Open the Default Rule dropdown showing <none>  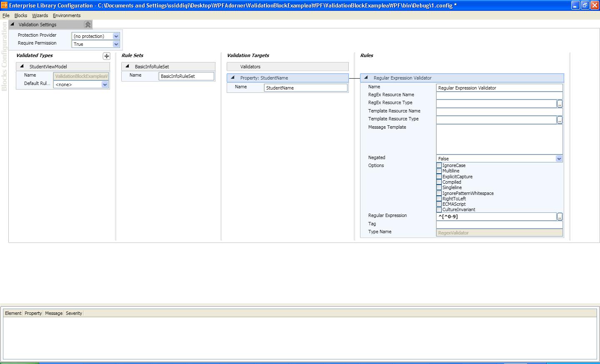[x=105, y=85]
